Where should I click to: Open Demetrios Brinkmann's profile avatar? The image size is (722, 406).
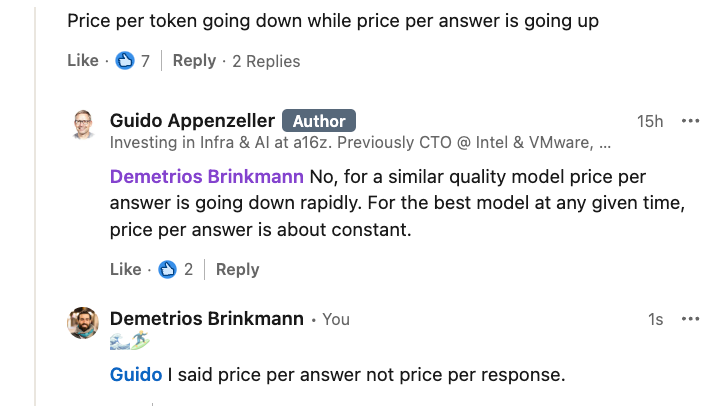click(x=84, y=322)
